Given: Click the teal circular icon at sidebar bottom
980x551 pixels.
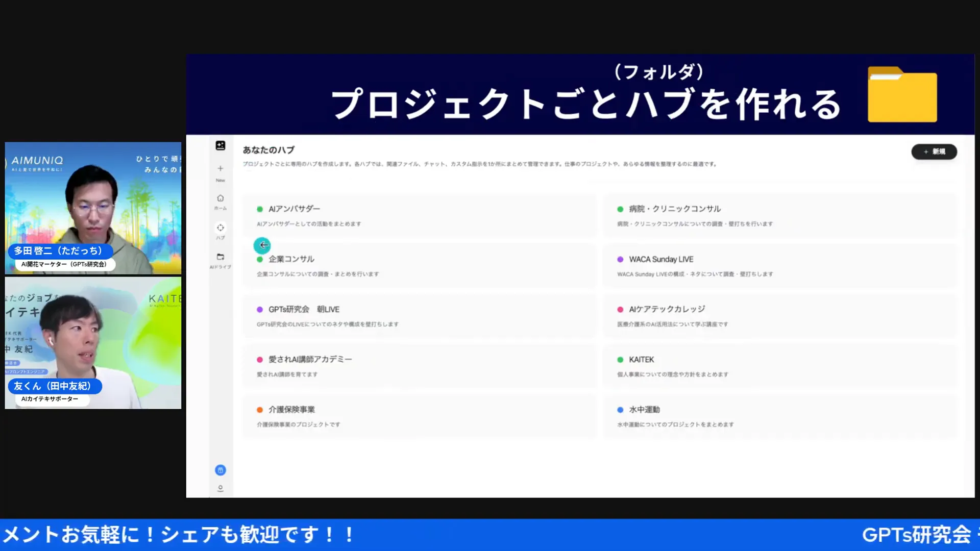Looking at the screenshot, I should 220,470.
